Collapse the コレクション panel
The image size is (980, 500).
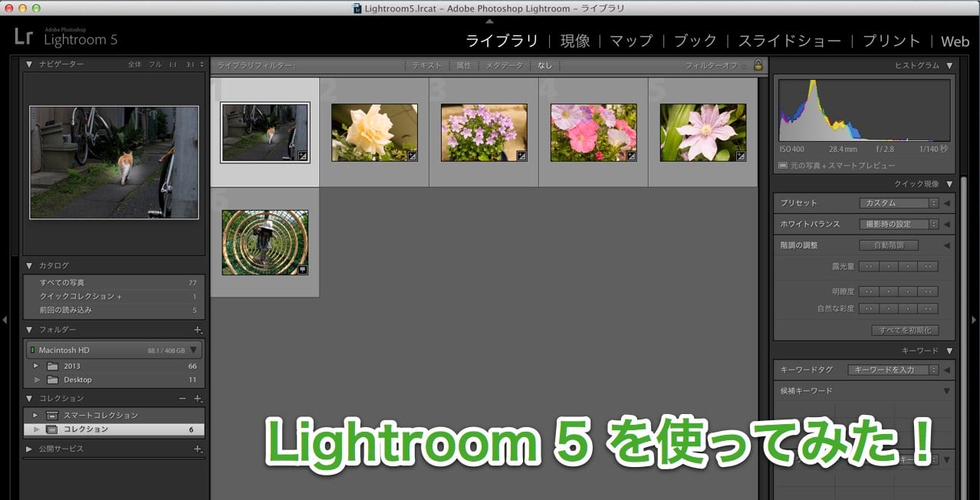pyautogui.click(x=29, y=399)
